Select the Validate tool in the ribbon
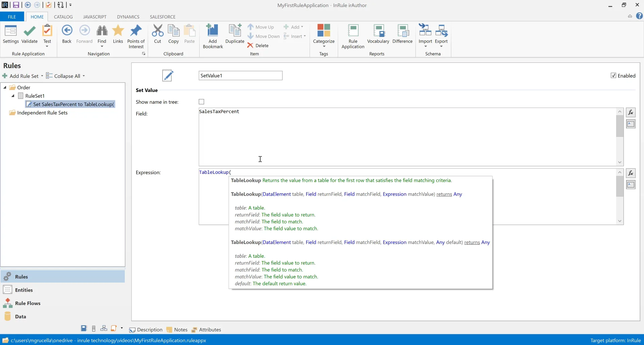This screenshot has height=345, width=644. (x=30, y=35)
